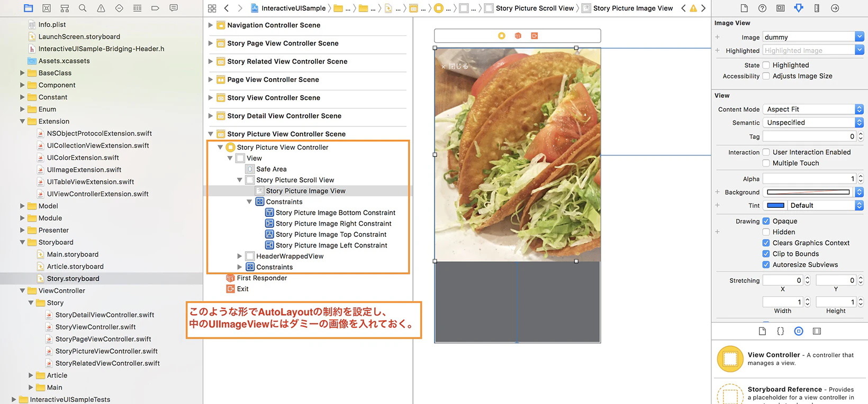
Task: Click the Alpha value field
Action: click(809, 179)
